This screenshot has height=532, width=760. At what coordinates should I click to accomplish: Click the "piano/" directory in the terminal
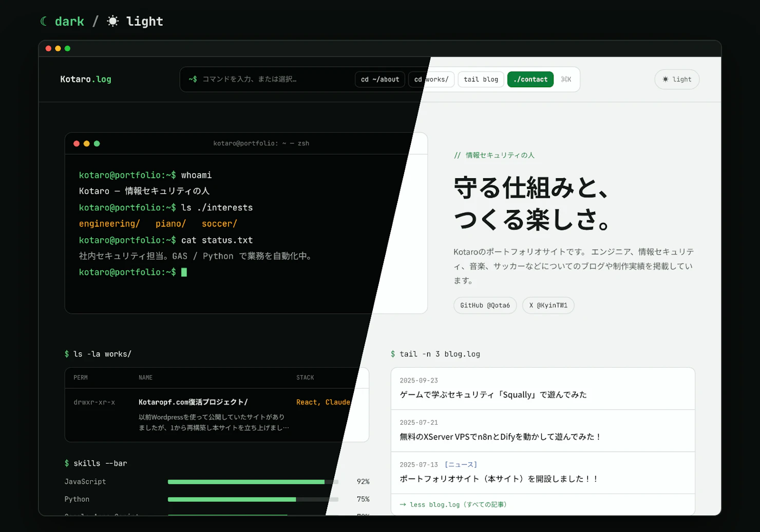click(x=171, y=224)
